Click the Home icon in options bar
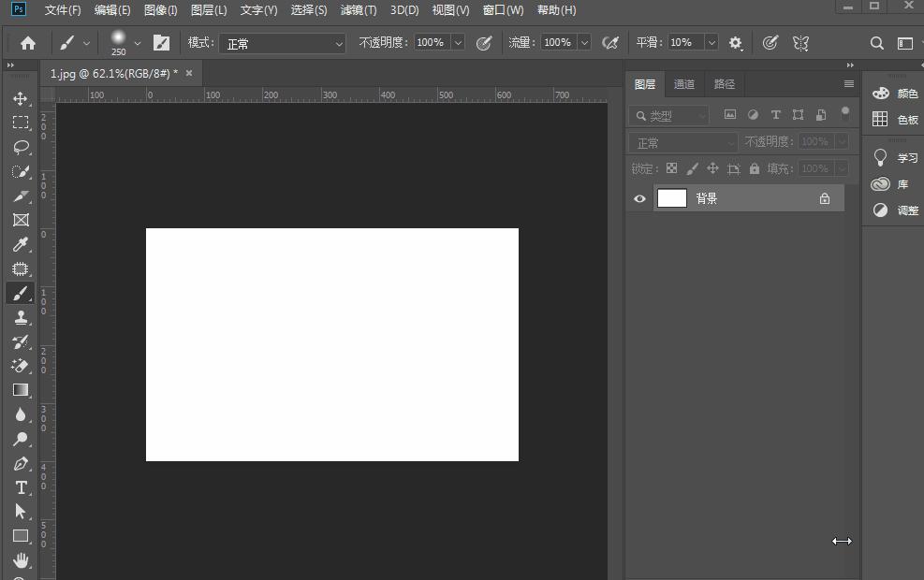Viewport: 924px width, 580px height. pyautogui.click(x=28, y=42)
